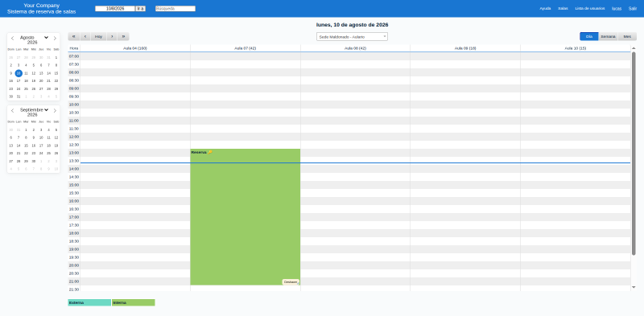
Task: Select September 7 in the mini calendar
Action: 19,137
